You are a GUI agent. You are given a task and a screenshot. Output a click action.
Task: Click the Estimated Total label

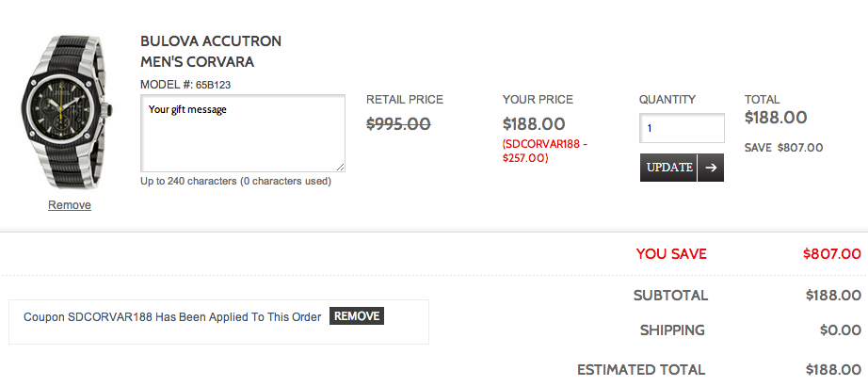[641, 369]
